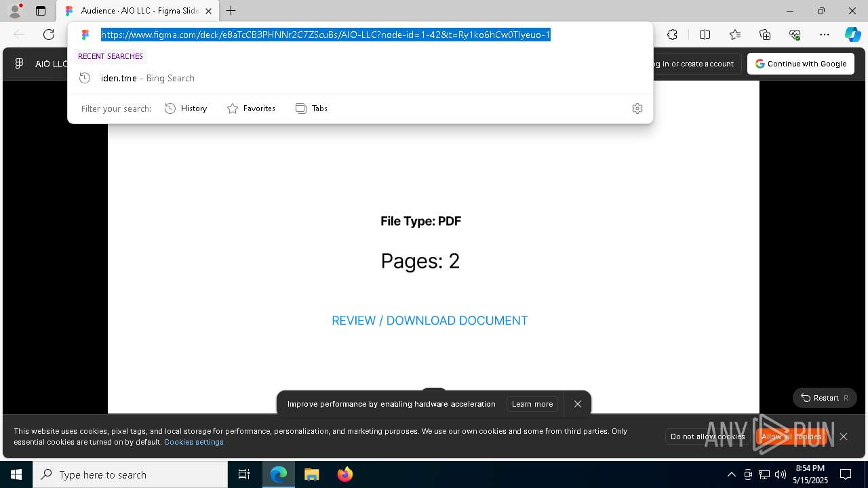Dismiss the hardware acceleration notice
868x488 pixels.
tap(578, 404)
